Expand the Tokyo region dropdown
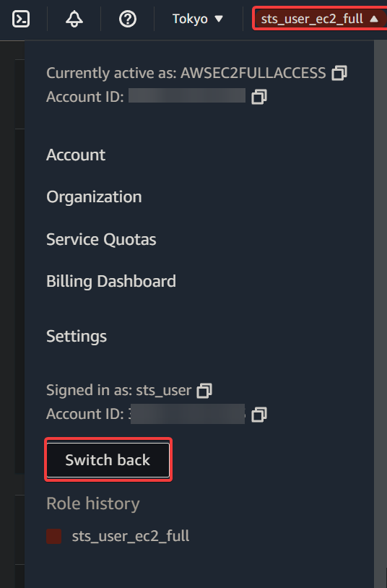The image size is (387, 588). [x=198, y=19]
